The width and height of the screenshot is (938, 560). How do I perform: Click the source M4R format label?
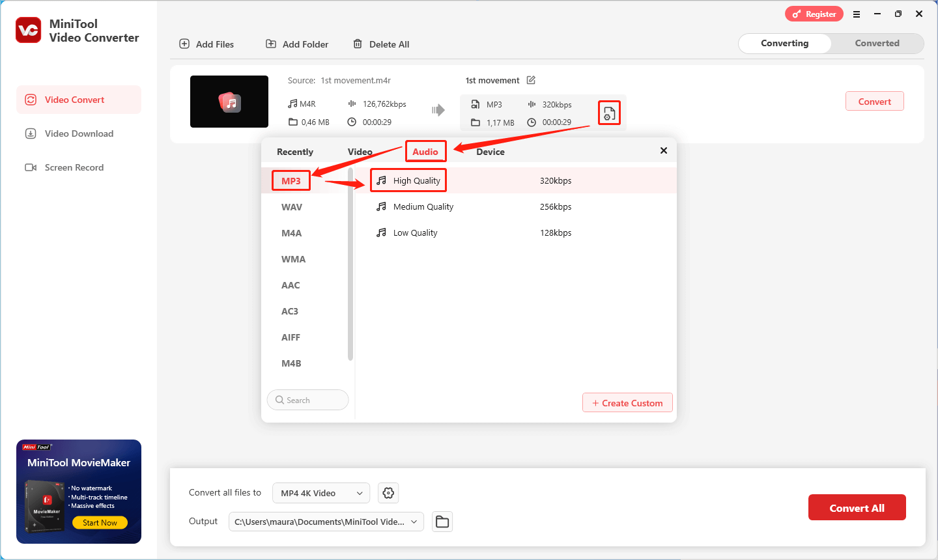point(307,104)
